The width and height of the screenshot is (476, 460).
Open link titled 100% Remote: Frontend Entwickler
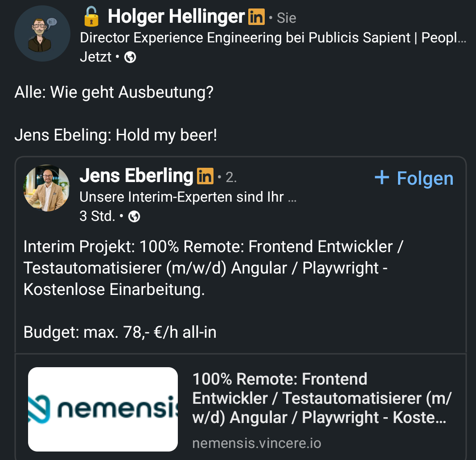click(321, 398)
